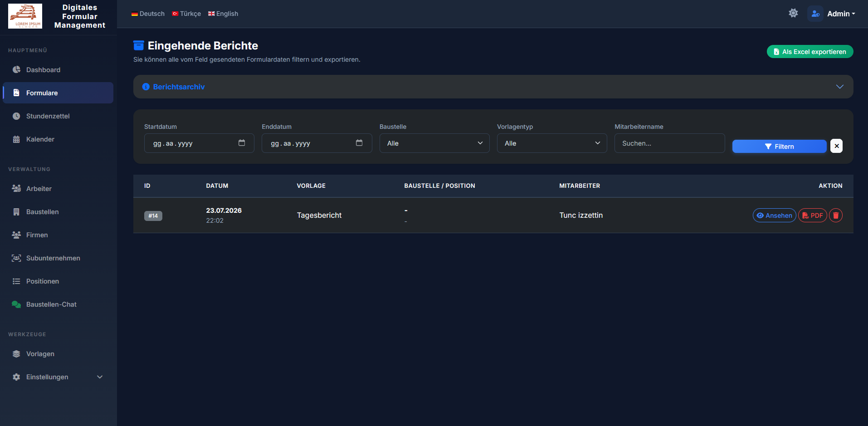Click the Baustellen building icon
Viewport: 868px width, 426px height.
pyautogui.click(x=16, y=211)
